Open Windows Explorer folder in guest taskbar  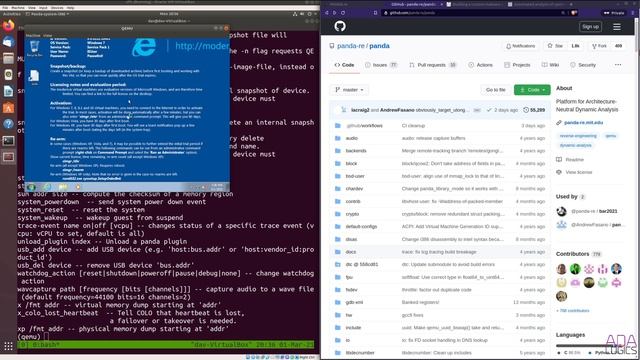(x=62, y=187)
